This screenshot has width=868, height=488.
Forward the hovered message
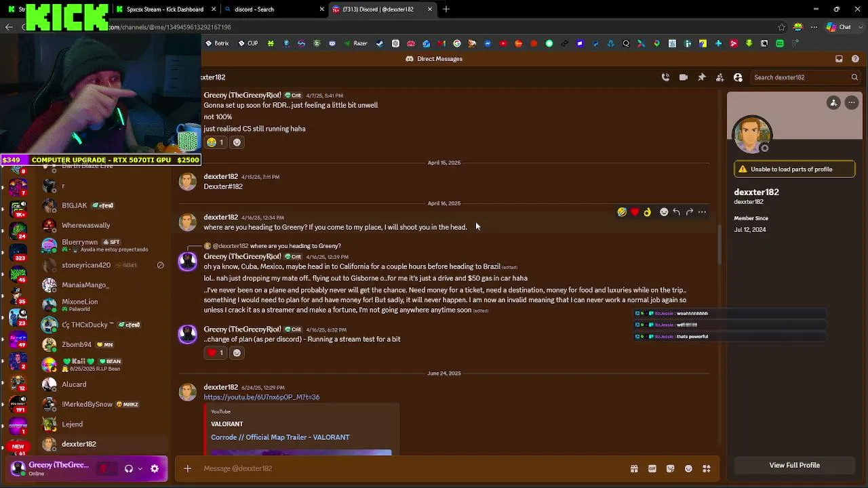coord(690,212)
